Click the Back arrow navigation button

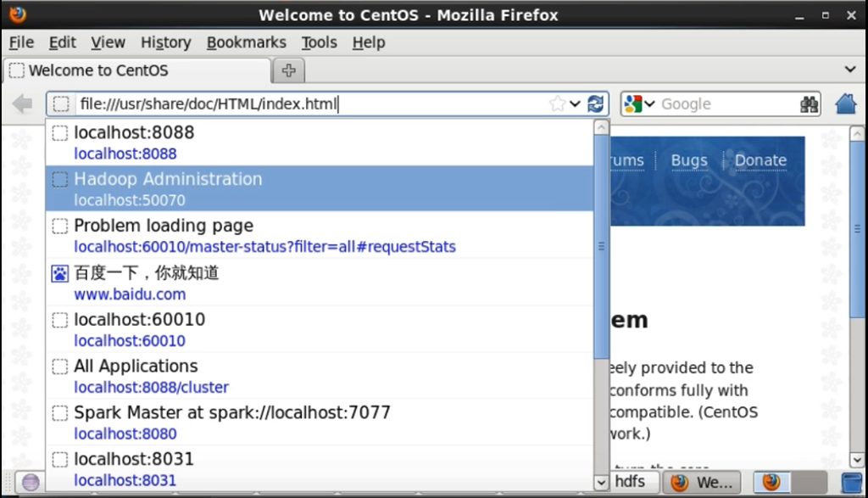click(x=22, y=104)
